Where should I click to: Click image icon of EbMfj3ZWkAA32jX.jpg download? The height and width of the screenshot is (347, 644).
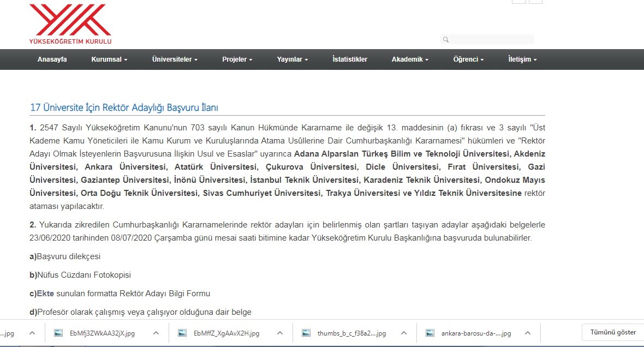(58, 333)
